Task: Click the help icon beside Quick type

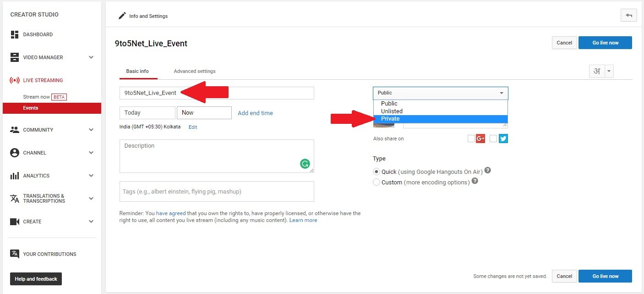Action: (488, 171)
